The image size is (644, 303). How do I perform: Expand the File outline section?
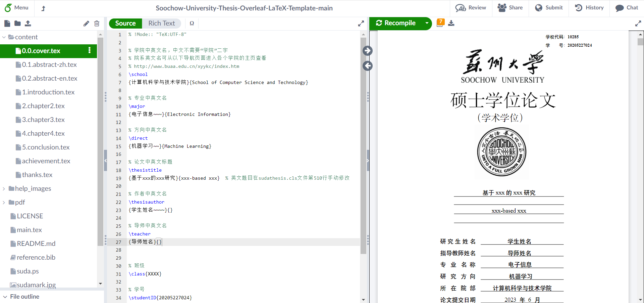[x=21, y=297]
